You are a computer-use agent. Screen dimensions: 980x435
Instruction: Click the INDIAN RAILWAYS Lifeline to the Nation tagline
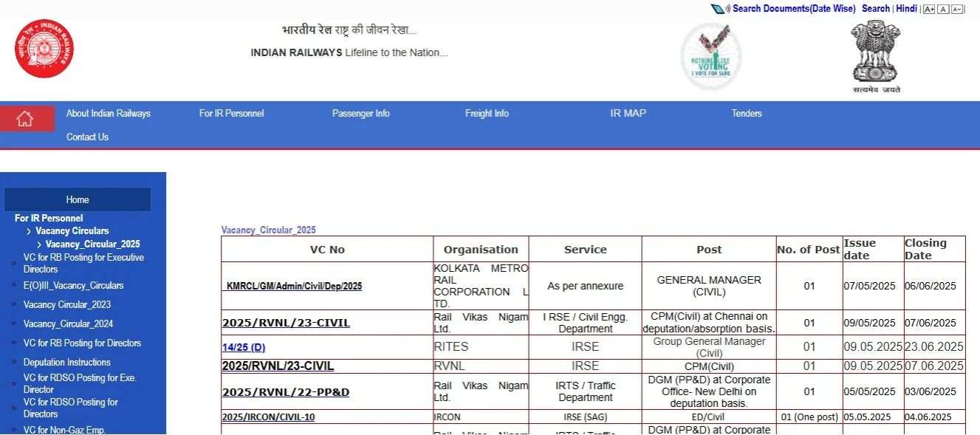click(x=349, y=53)
